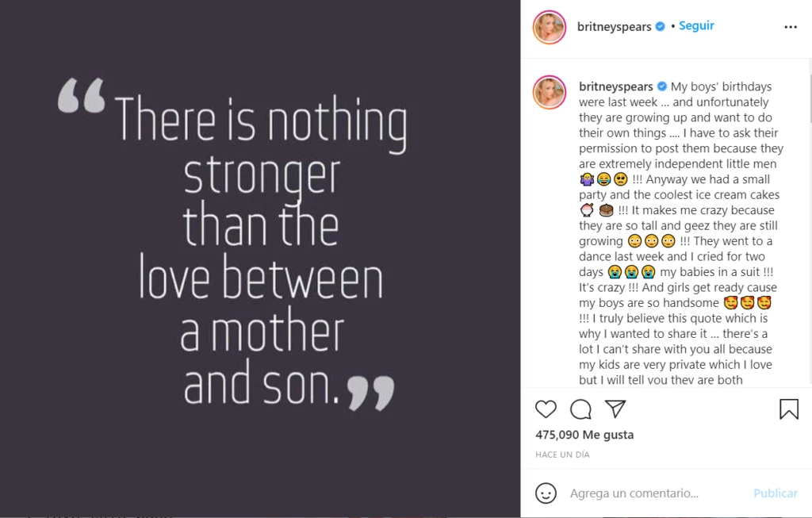Click the Publicar button
Screen dimensions: 812x518
775,493
